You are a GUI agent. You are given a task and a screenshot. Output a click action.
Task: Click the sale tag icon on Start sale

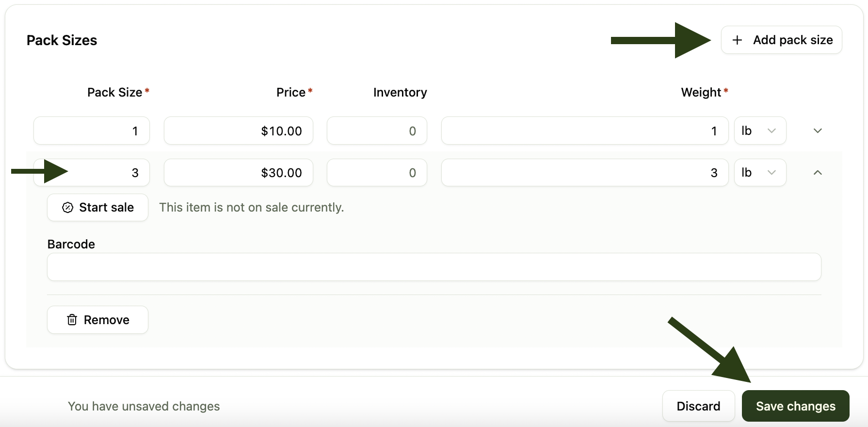[67, 208]
